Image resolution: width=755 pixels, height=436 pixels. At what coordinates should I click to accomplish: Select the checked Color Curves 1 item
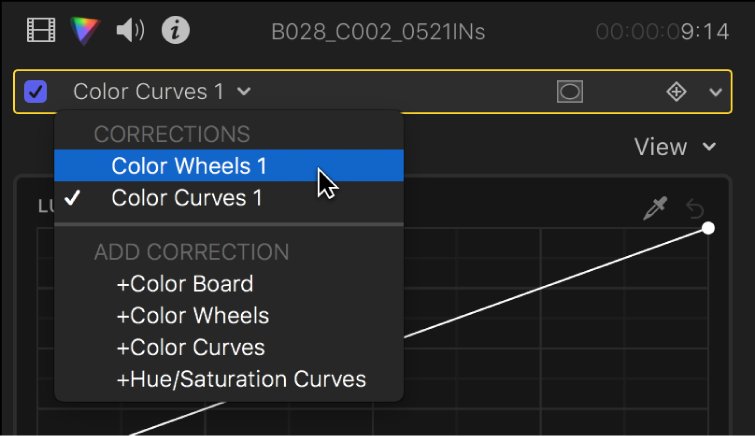click(x=187, y=198)
